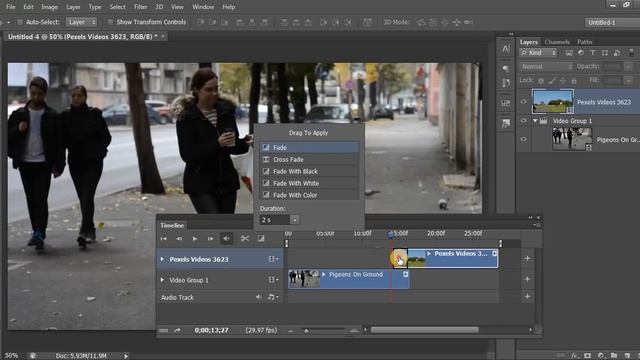This screenshot has width=640, height=360.
Task: Switch to Channels tab
Action: coord(557,42)
